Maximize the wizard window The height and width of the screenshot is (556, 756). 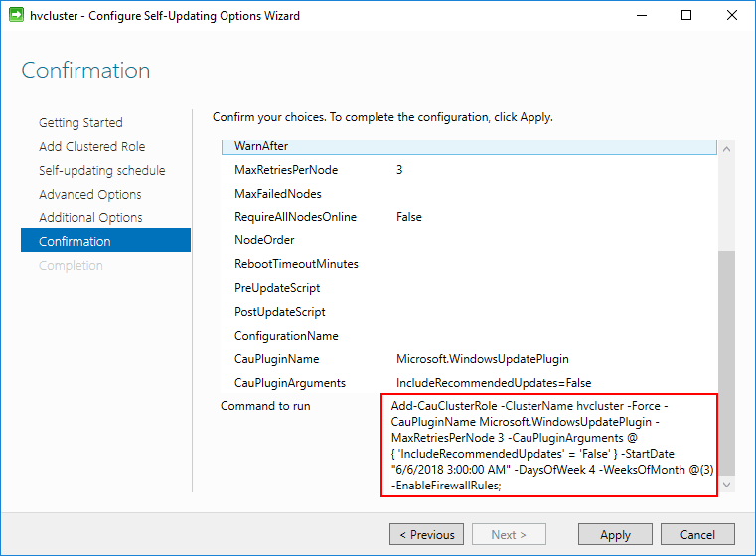(x=686, y=15)
